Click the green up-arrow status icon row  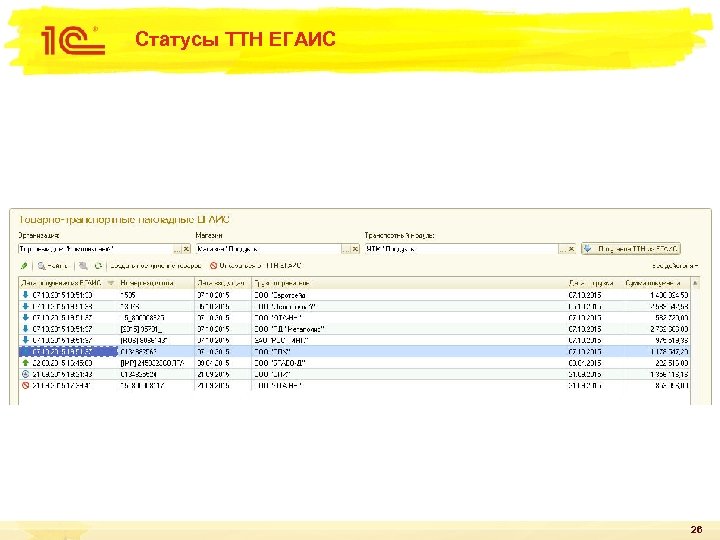point(26,363)
